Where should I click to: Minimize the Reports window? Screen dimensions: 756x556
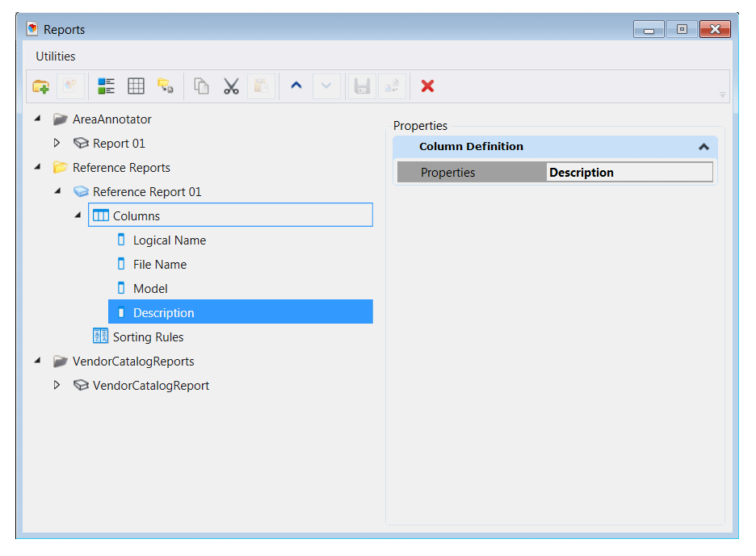649,29
